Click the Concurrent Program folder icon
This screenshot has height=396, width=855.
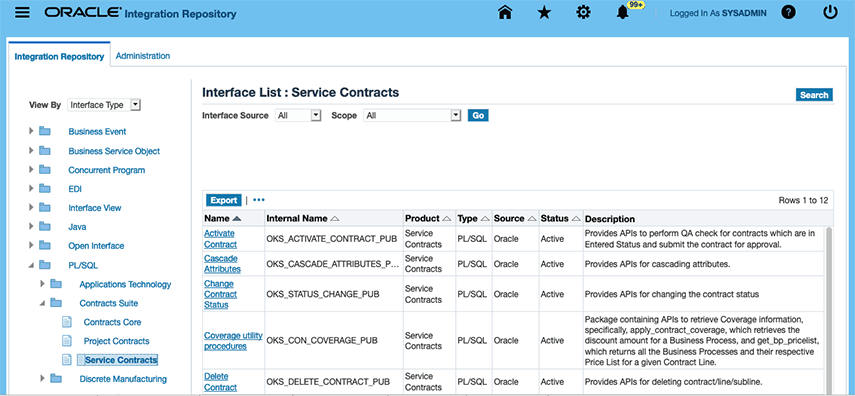pos(45,170)
